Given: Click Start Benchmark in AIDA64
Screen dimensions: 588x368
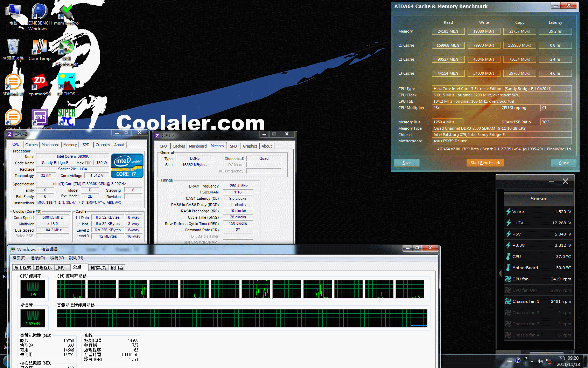Looking at the screenshot, I should click(485, 163).
